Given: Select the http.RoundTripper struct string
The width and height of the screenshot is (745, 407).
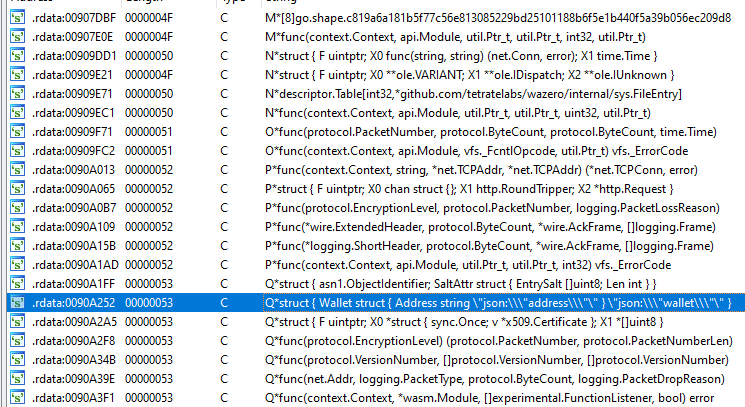Looking at the screenshot, I should point(469,189).
